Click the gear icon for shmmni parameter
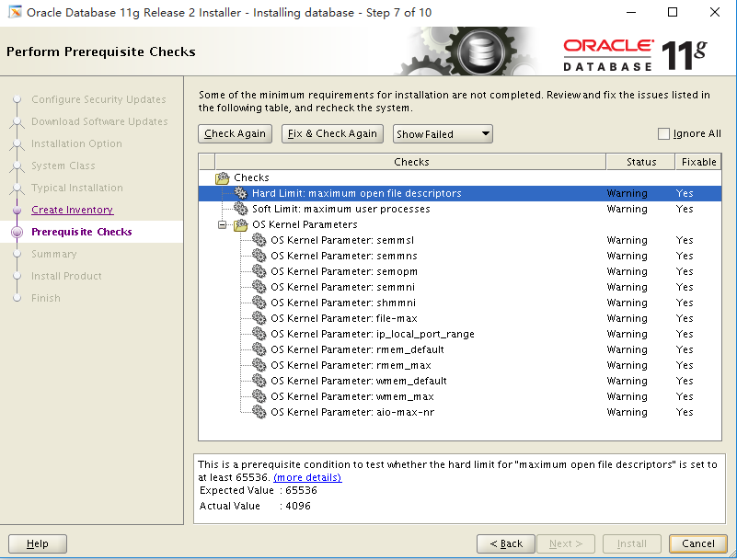 (x=259, y=303)
